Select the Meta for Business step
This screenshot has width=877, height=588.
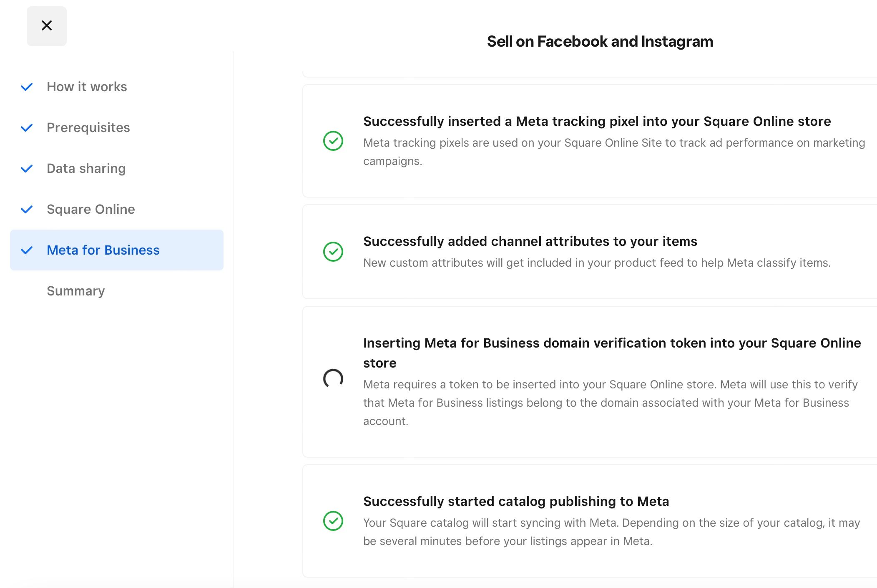pyautogui.click(x=103, y=250)
